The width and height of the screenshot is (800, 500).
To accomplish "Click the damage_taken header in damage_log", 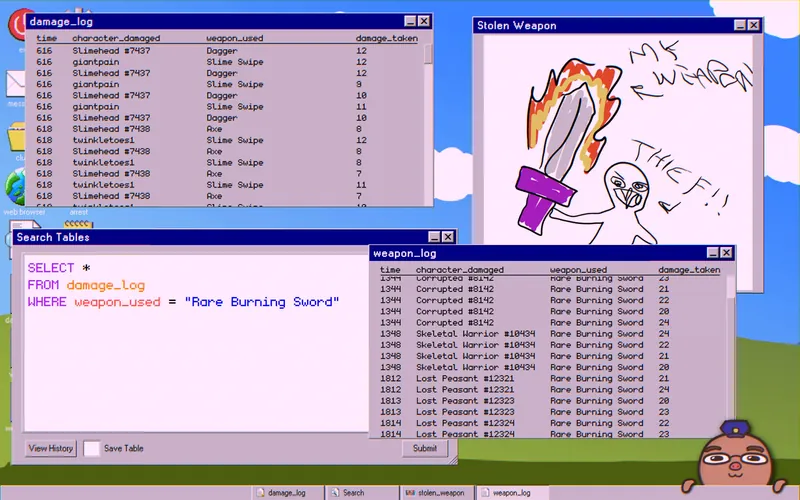I will (387, 38).
